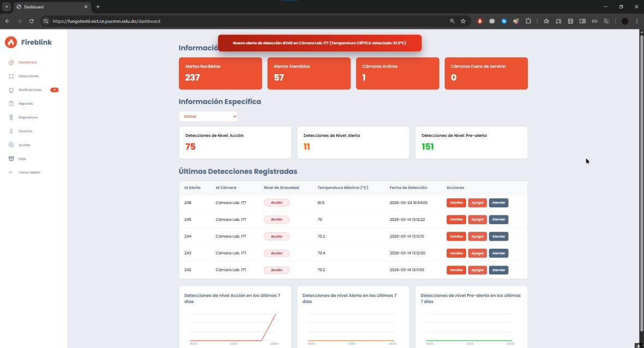The image size is (644, 348).
Task: Click Detalles for alert 245
Action: point(456,220)
